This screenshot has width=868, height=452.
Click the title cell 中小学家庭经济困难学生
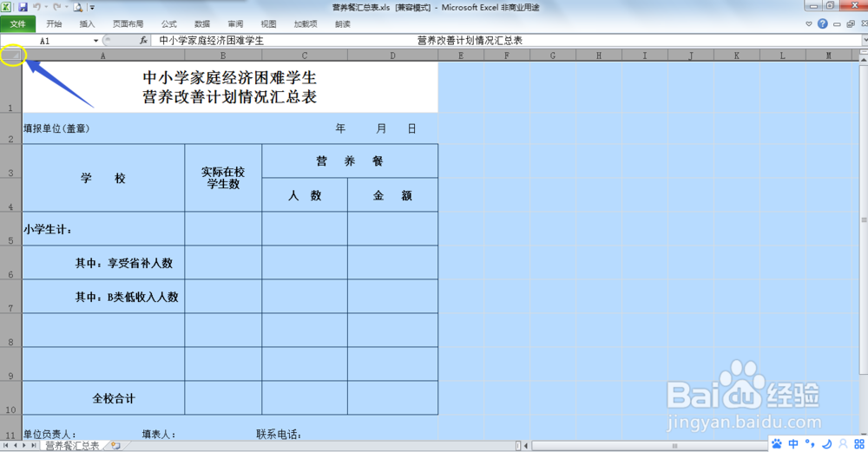pyautogui.click(x=230, y=87)
